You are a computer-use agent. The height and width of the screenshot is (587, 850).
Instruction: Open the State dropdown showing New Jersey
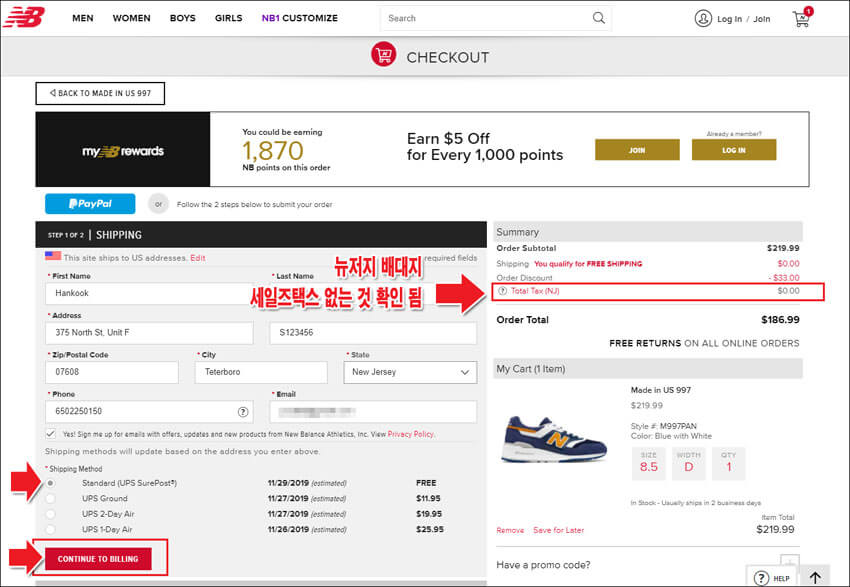click(x=410, y=372)
